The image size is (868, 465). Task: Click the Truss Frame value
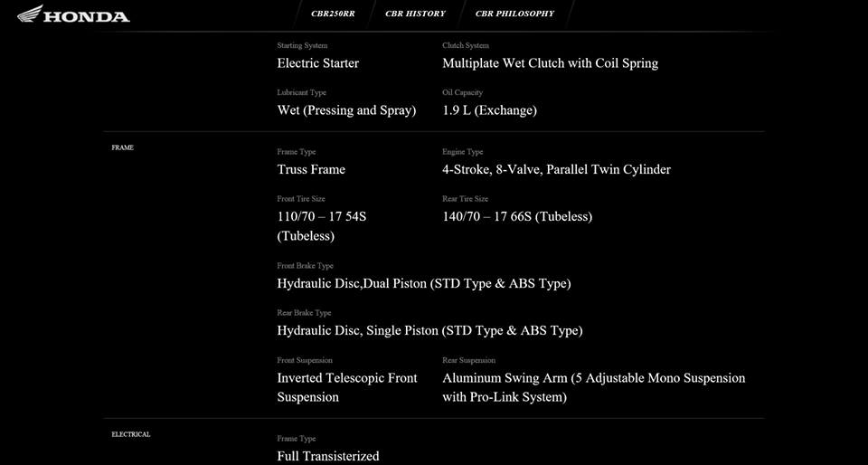click(311, 169)
